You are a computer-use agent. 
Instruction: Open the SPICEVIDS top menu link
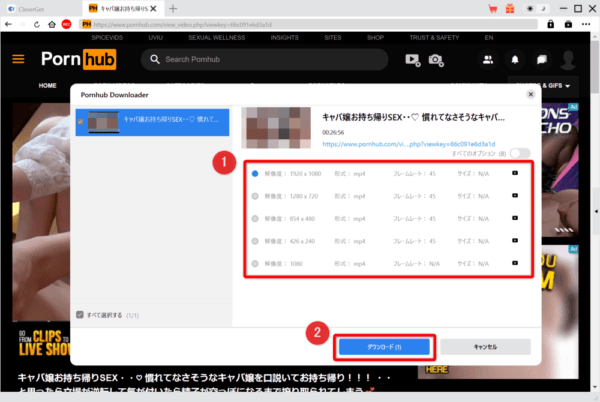tap(107, 37)
